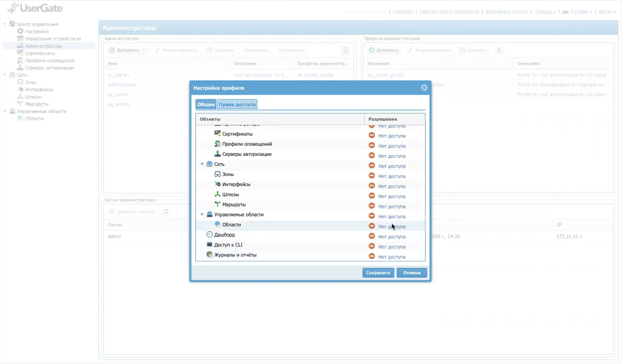Click the Журналы и отчёты icon in the dialog
The width and height of the screenshot is (622, 364).
tap(209, 254)
